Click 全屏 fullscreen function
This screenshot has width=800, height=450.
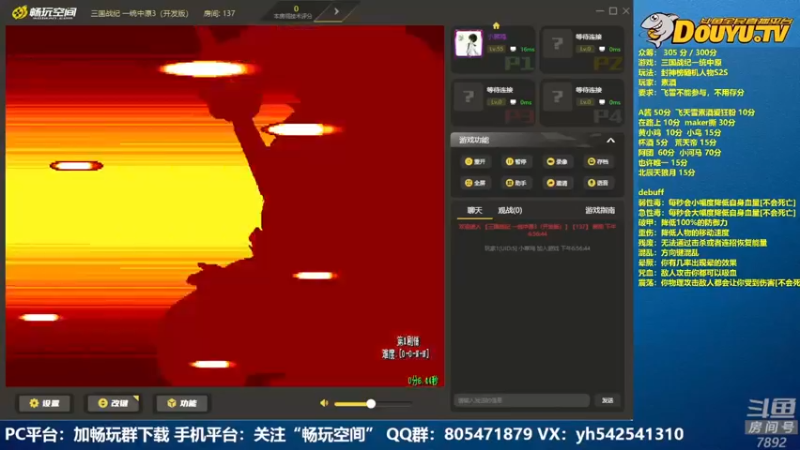[475, 183]
